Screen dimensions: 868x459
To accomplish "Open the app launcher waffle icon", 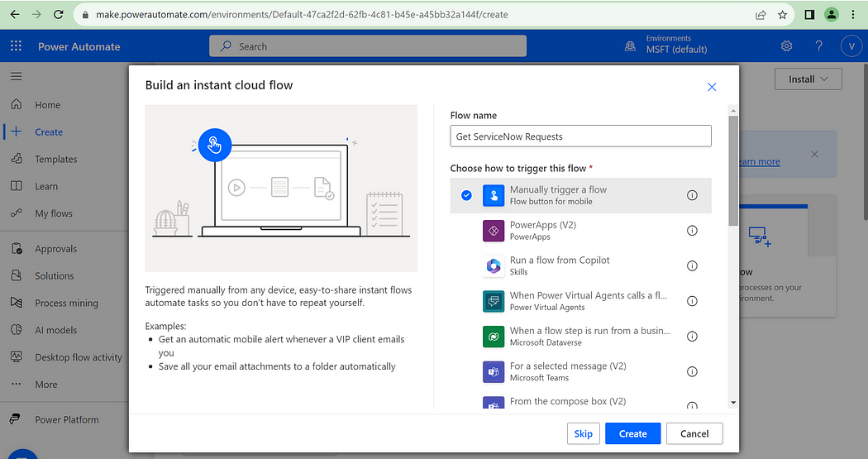I will tap(16, 46).
